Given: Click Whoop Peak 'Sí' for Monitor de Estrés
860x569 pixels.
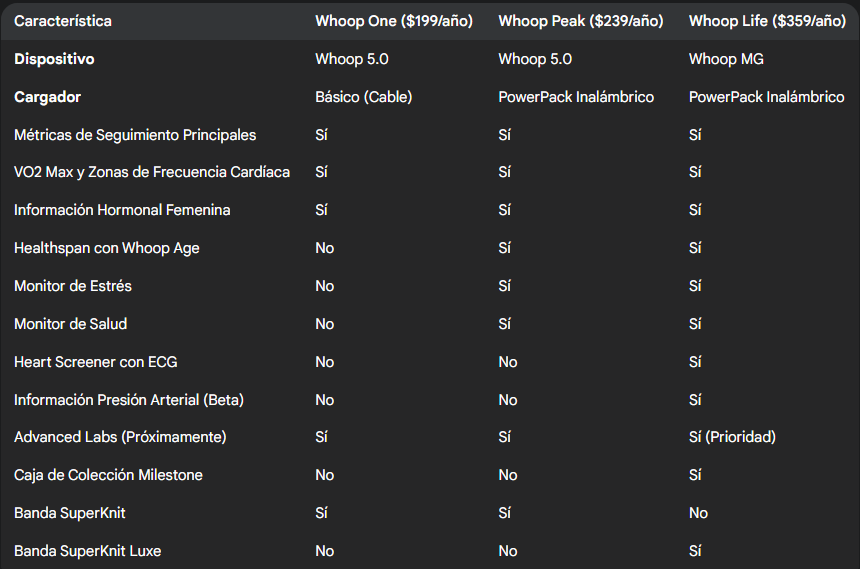Looking at the screenshot, I should (505, 286).
